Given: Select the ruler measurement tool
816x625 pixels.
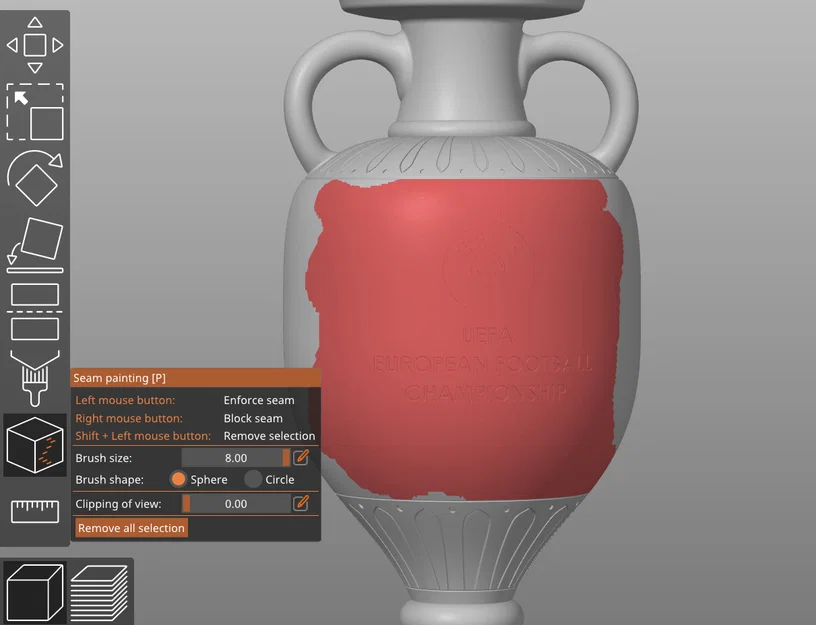Looking at the screenshot, I should click(x=35, y=513).
